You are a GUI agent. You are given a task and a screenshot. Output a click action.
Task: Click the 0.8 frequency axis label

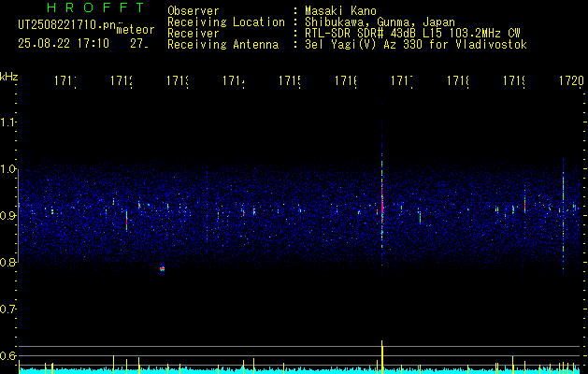point(7,262)
